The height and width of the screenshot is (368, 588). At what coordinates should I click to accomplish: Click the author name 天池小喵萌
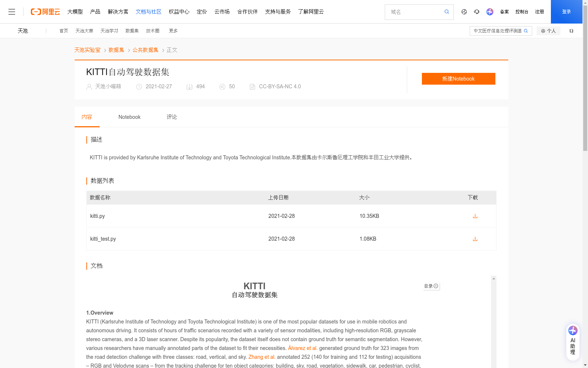pos(108,86)
